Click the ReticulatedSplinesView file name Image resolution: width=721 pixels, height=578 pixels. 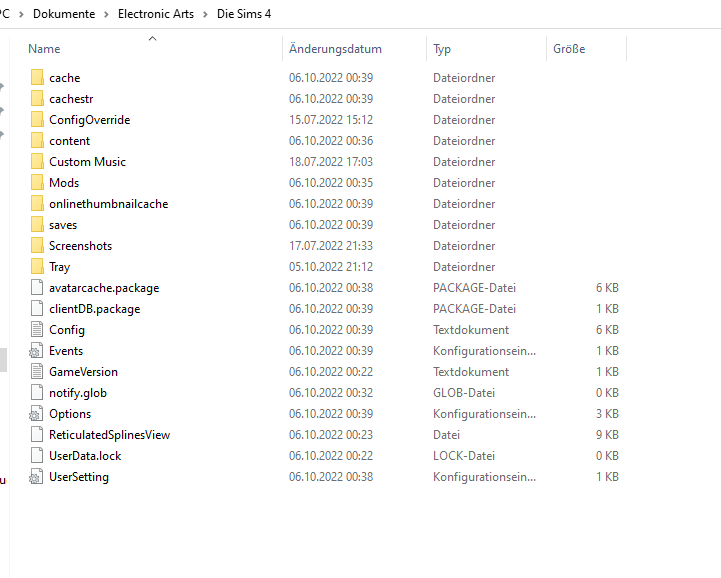tap(109, 435)
